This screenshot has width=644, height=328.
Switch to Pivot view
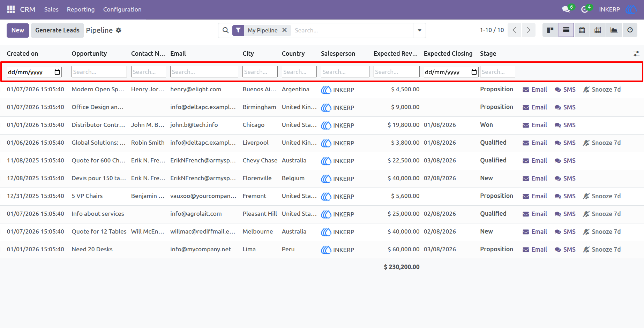(x=598, y=30)
